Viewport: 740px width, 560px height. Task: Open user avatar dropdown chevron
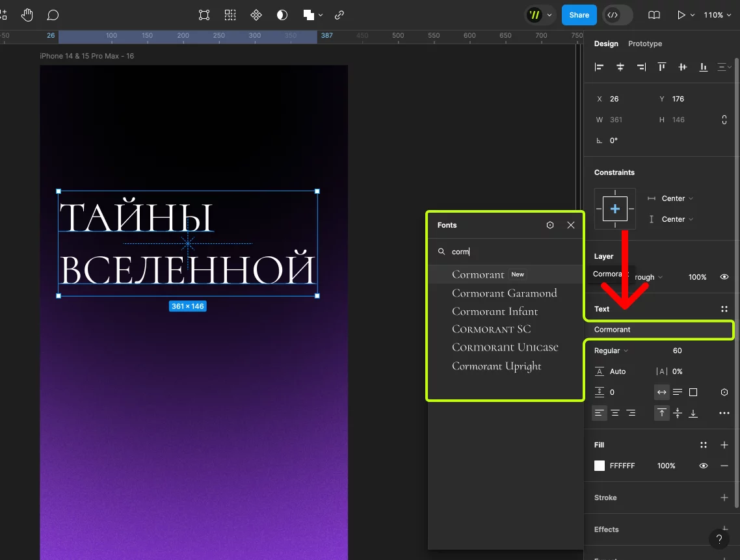point(549,15)
